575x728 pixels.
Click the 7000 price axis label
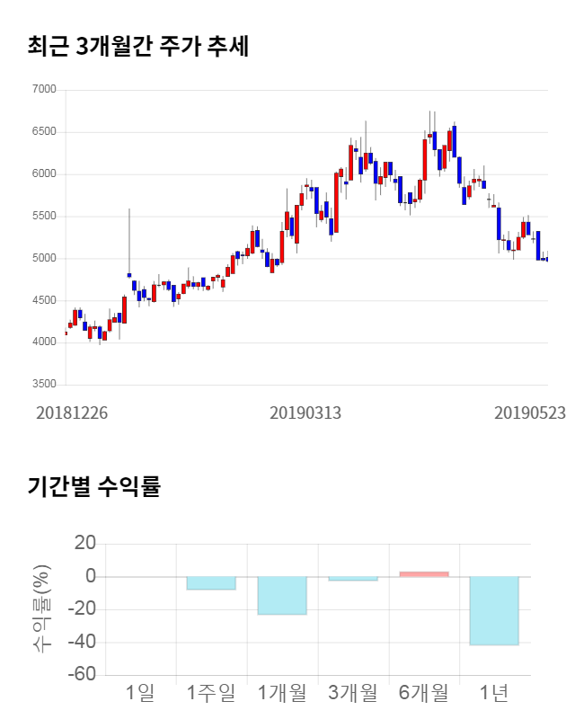(x=43, y=90)
